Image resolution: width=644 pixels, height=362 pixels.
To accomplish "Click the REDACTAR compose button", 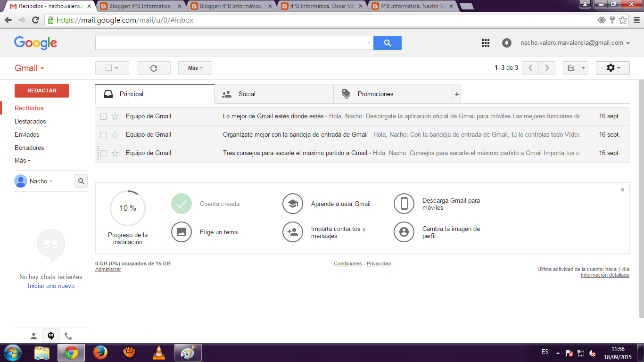I will point(41,90).
